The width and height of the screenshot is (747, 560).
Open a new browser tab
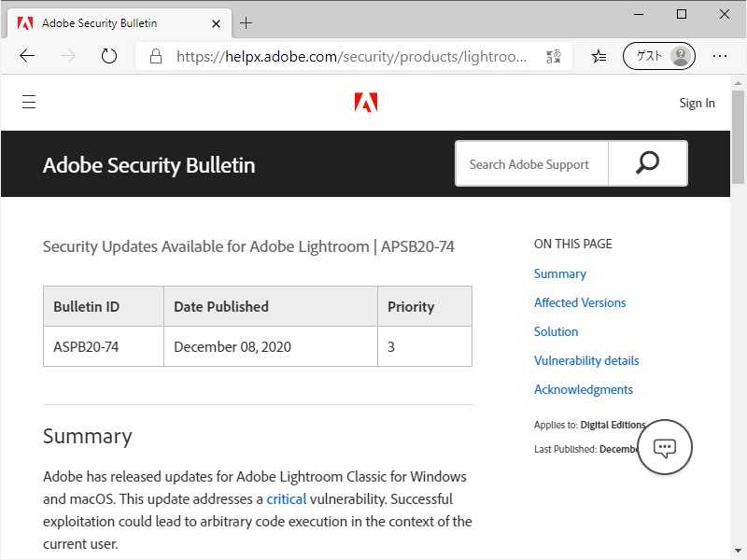pyautogui.click(x=247, y=22)
